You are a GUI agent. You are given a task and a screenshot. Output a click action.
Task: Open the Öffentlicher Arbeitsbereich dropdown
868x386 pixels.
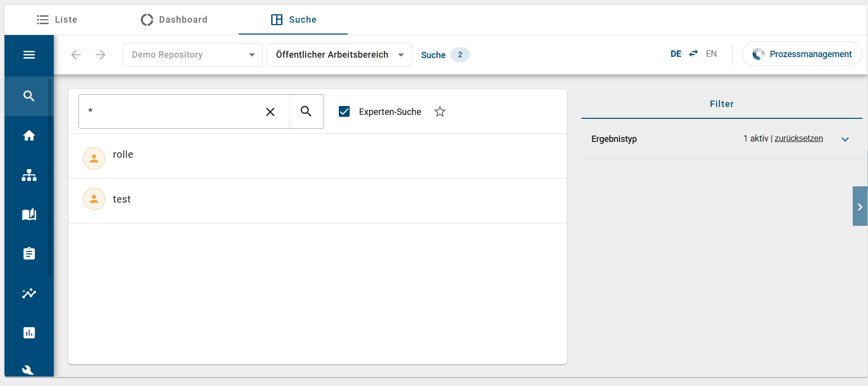tap(339, 55)
